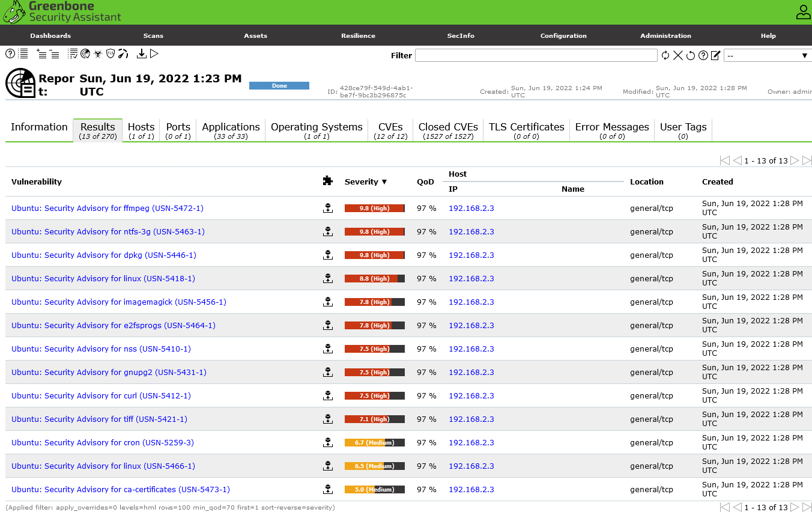
Task: Expand the saved filters dropdown
Action: pyautogui.click(x=767, y=55)
